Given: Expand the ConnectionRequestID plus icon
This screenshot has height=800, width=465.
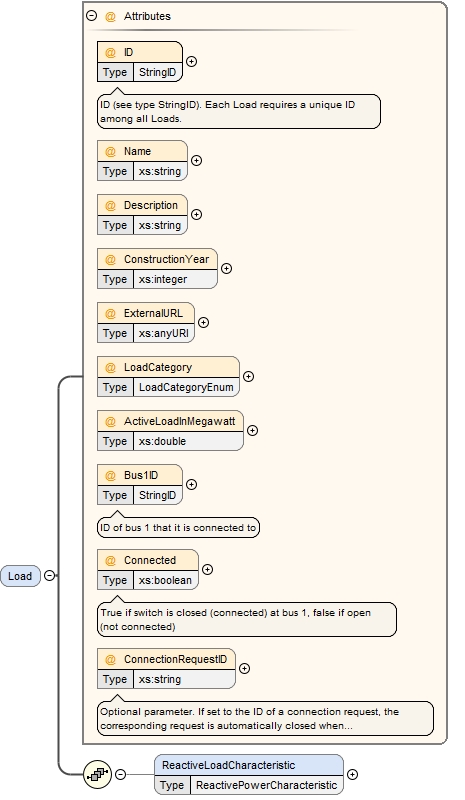Looking at the screenshot, I should coord(244,668).
